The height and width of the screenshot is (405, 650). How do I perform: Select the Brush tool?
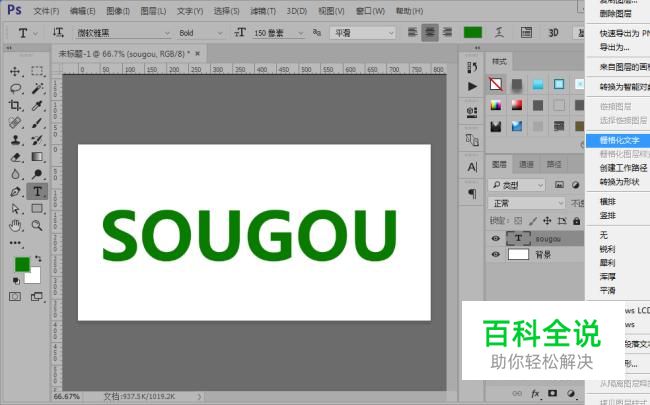tap(37, 123)
